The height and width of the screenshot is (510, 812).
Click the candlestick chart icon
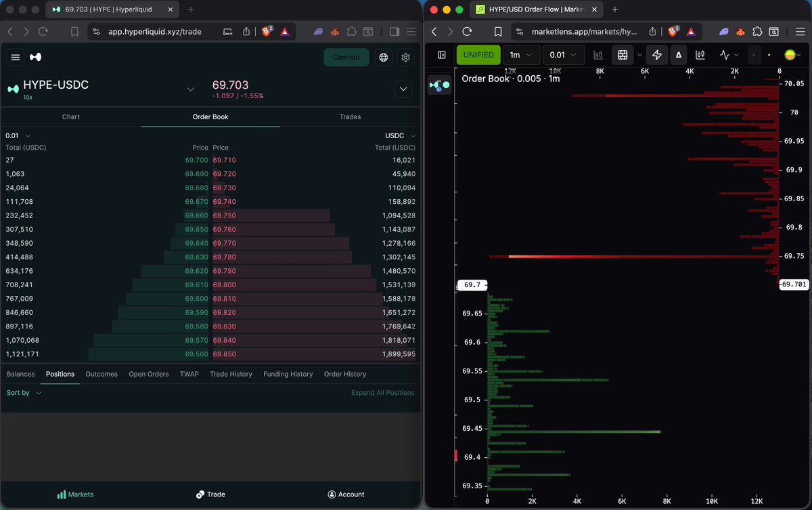700,55
